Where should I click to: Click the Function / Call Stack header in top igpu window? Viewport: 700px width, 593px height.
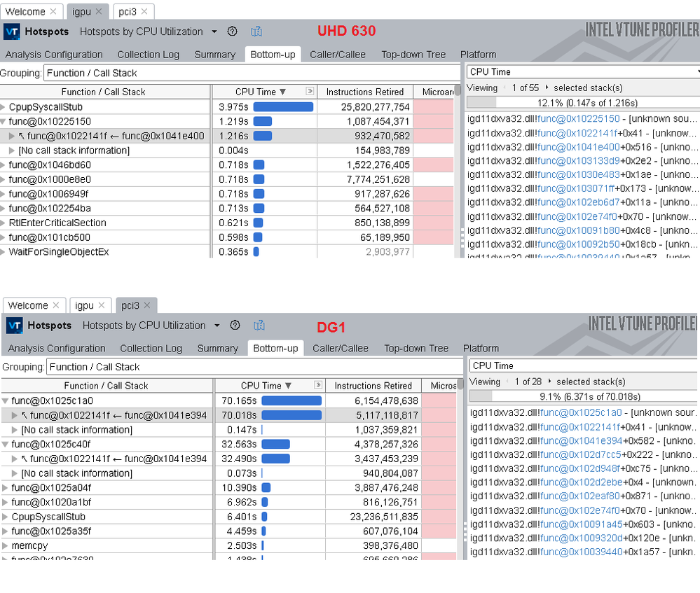(103, 92)
